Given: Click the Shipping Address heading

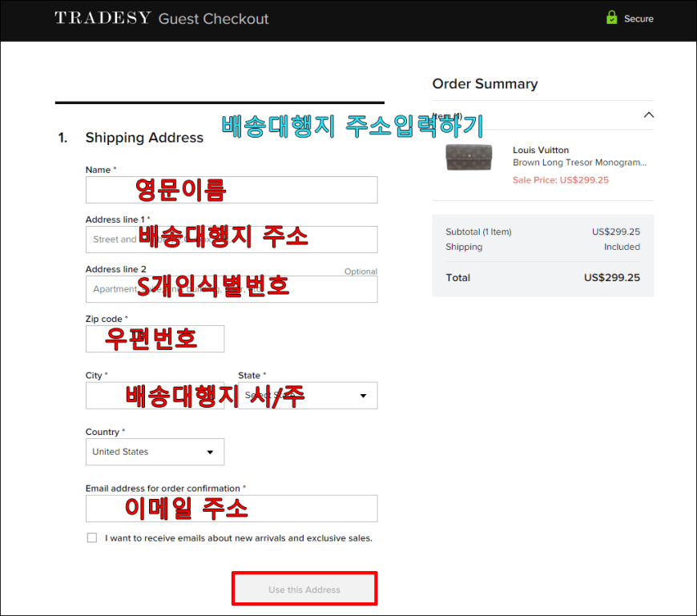Looking at the screenshot, I should point(144,138).
